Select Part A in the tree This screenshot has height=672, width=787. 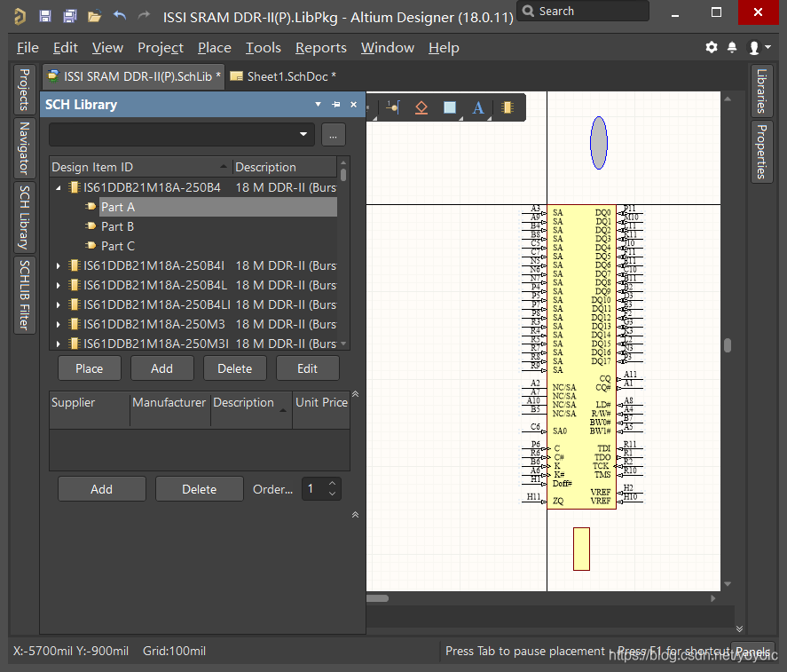(218, 207)
